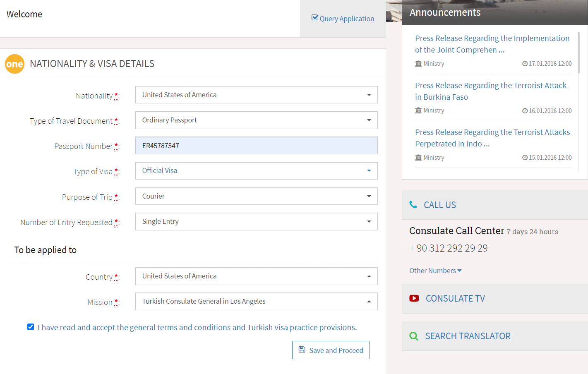The width and height of the screenshot is (588, 374).
Task: Click the orange 'one' step badge
Action: pyautogui.click(x=14, y=64)
